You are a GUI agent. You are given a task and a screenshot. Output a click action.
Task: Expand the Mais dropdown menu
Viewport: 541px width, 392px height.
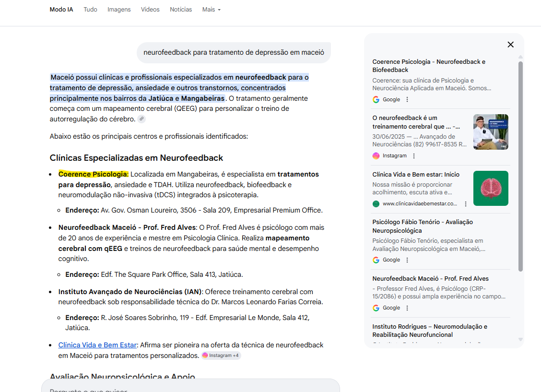point(211,10)
